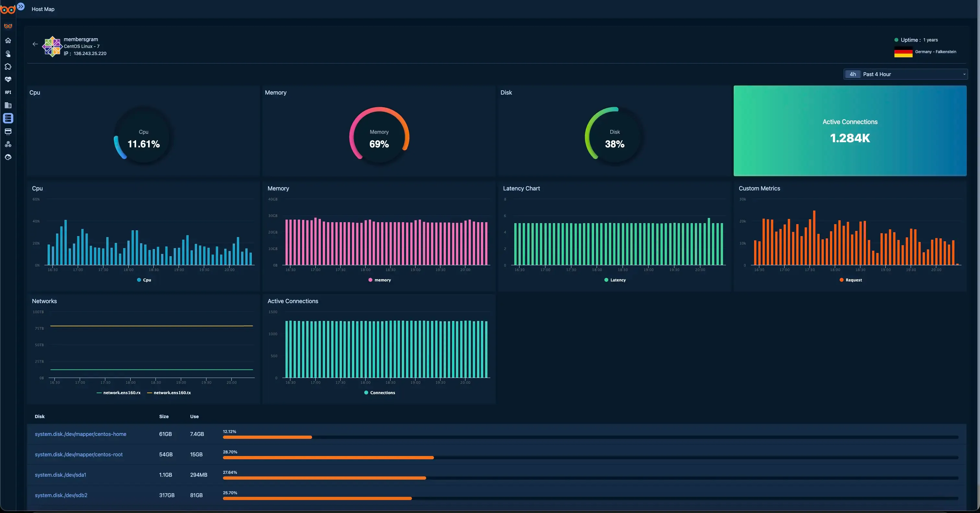Image resolution: width=980 pixels, height=513 pixels.
Task: Select the highlighted server host map icon
Action: pos(8,118)
